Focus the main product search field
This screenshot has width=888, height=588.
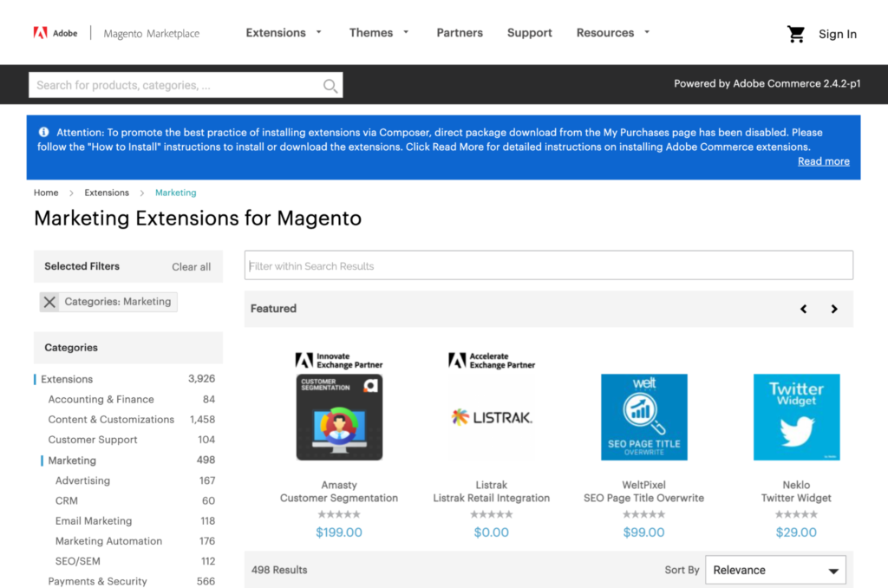tap(186, 85)
